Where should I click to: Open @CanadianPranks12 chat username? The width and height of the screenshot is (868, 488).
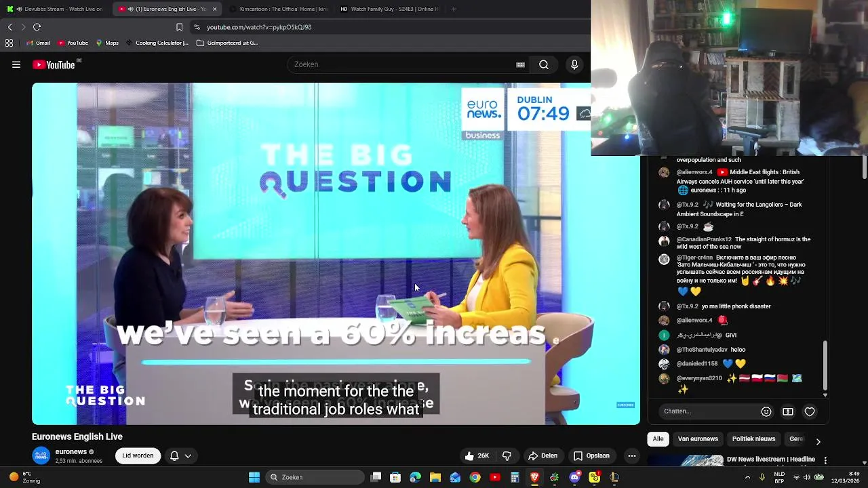pyautogui.click(x=704, y=239)
